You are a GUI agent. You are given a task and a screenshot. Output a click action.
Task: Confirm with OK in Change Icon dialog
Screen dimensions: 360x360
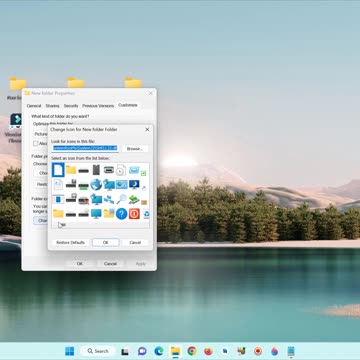(106, 243)
